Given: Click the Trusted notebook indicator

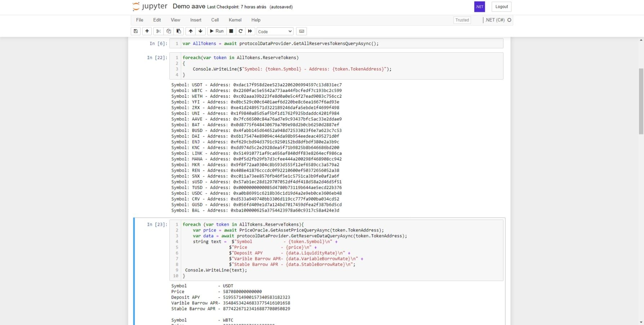Looking at the screenshot, I should [462, 20].
